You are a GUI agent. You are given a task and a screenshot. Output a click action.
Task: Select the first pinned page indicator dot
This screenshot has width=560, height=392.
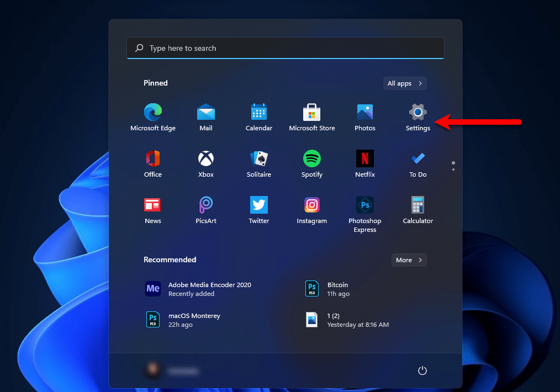(x=453, y=163)
